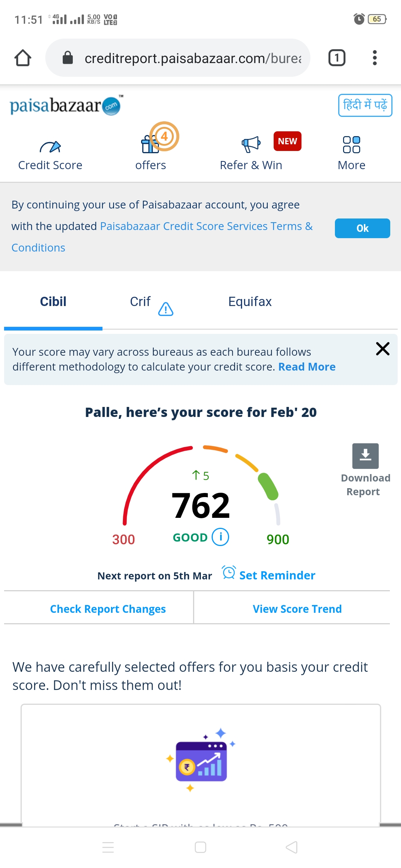
Task: Open the Read More link
Action: (x=307, y=367)
